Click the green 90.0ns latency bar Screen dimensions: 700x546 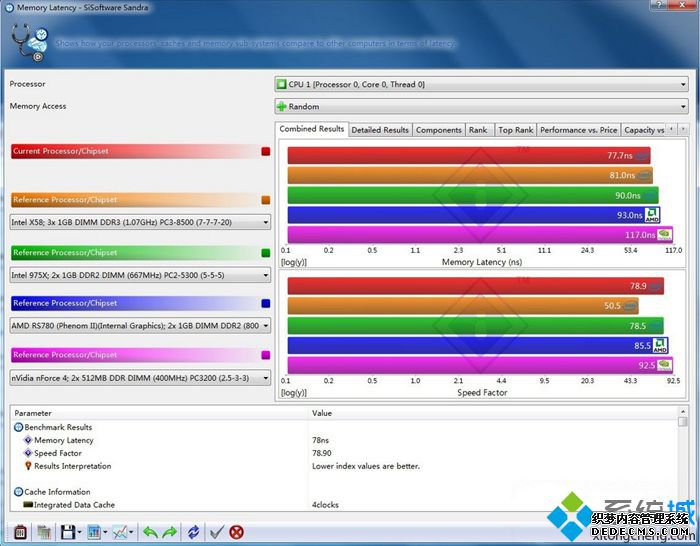click(x=473, y=195)
